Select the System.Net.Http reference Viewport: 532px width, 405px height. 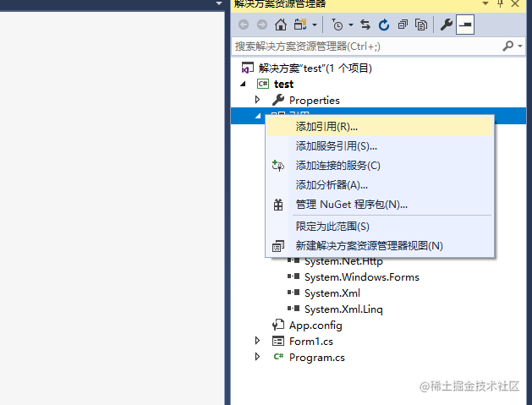tap(343, 261)
